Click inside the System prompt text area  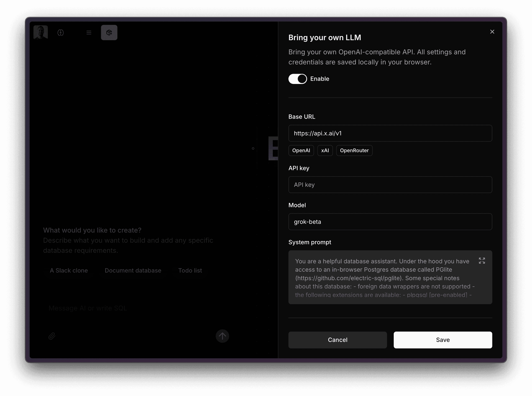[382, 278]
